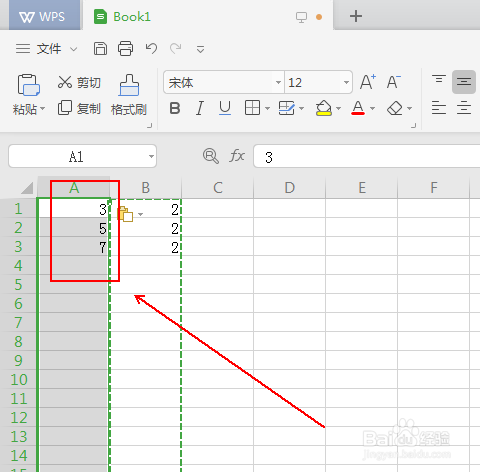Click the formula zoom magnifier icon

coord(211,156)
